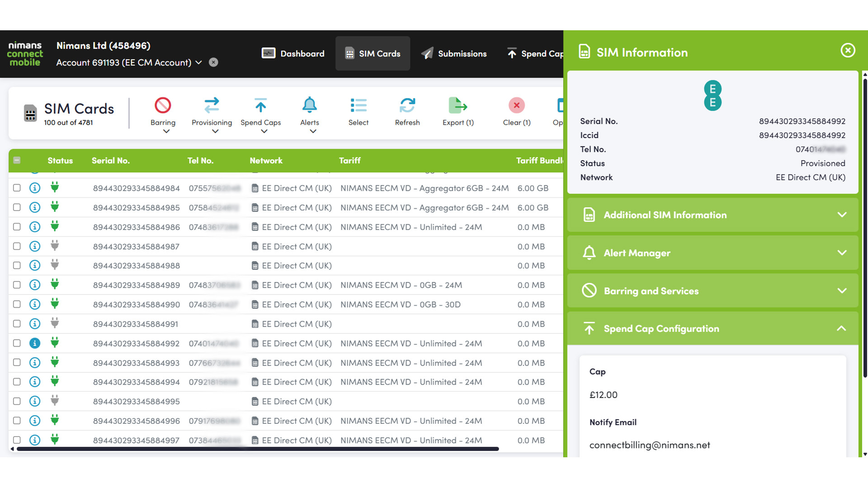Screen dimensions: 868x488
Task: Expand Additional SIM Information section
Action: click(x=713, y=215)
